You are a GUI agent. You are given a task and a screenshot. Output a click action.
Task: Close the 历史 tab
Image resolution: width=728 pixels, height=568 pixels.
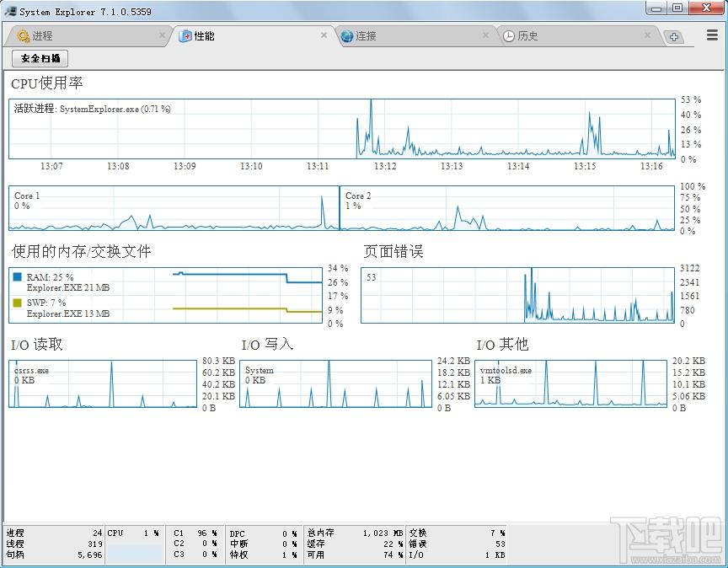648,35
